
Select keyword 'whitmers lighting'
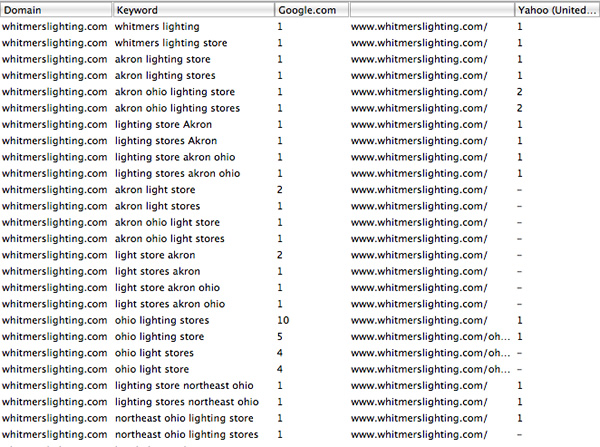coord(157,27)
